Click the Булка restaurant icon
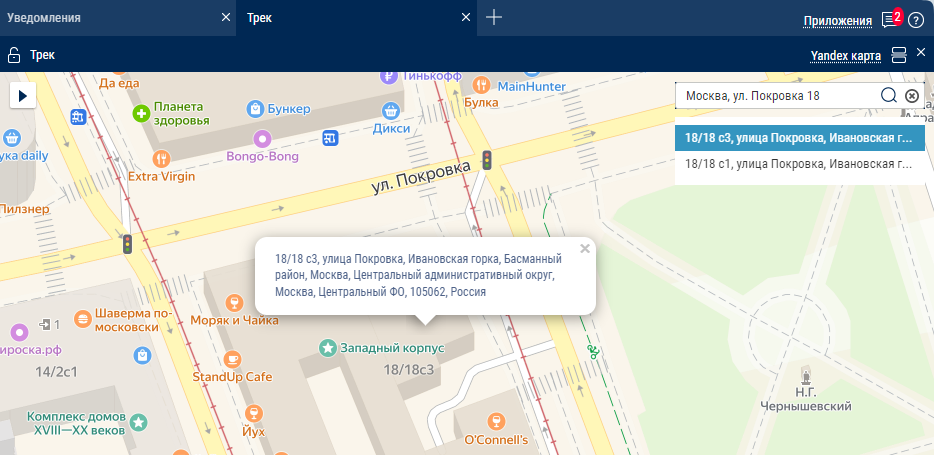The image size is (934, 455). [x=481, y=84]
